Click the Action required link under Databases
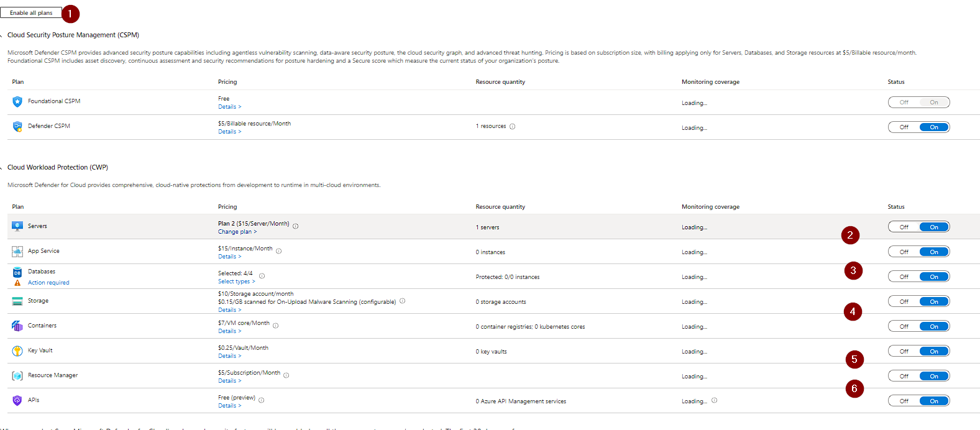The width and height of the screenshot is (980, 430). (x=48, y=283)
